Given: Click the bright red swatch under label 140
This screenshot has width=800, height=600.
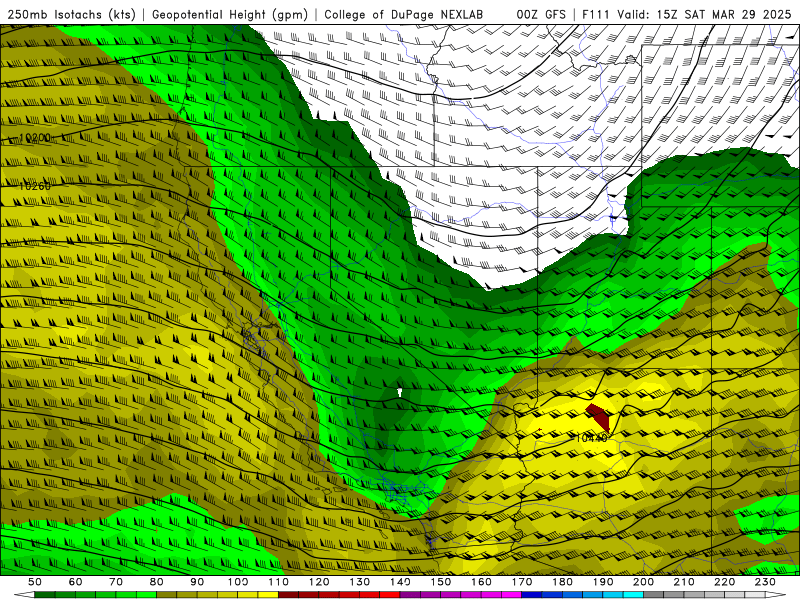Looking at the screenshot, I should point(390,595).
